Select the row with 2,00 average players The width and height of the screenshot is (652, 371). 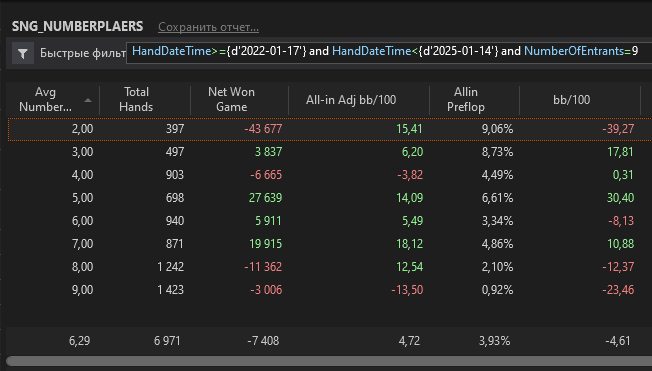click(330, 129)
